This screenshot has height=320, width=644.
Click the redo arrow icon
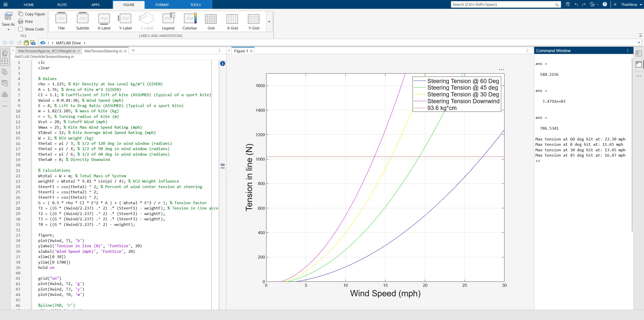click(584, 4)
